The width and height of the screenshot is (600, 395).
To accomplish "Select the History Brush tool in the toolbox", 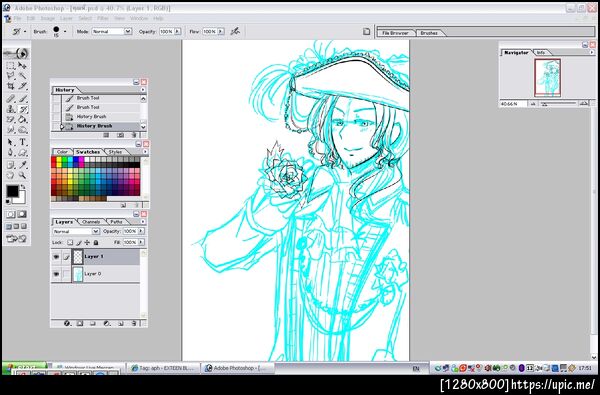I will 23,109.
